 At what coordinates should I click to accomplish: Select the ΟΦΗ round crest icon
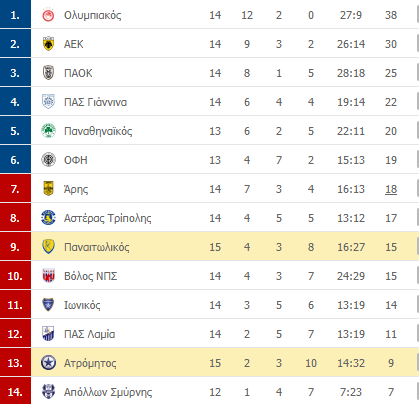(x=48, y=160)
